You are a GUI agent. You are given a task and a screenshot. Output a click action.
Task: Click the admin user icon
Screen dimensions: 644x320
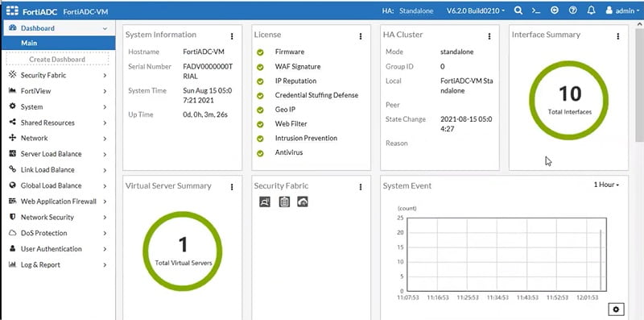(x=609, y=10)
